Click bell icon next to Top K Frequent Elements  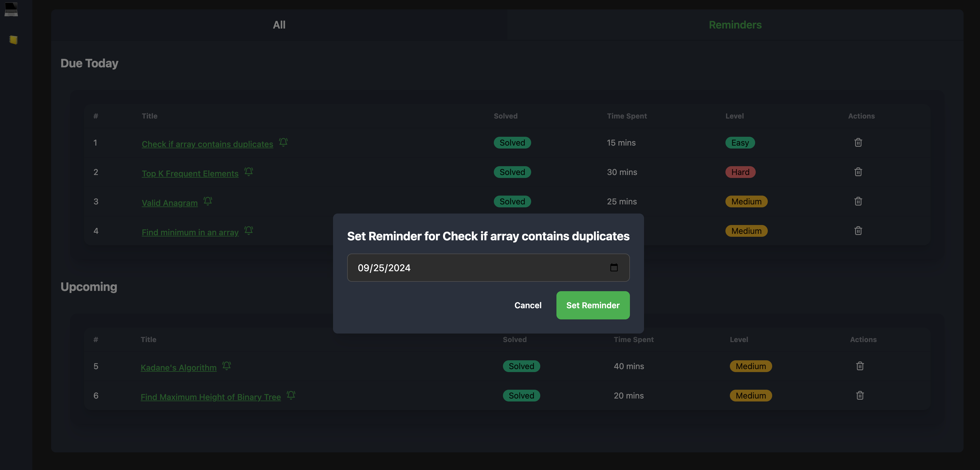coord(249,172)
